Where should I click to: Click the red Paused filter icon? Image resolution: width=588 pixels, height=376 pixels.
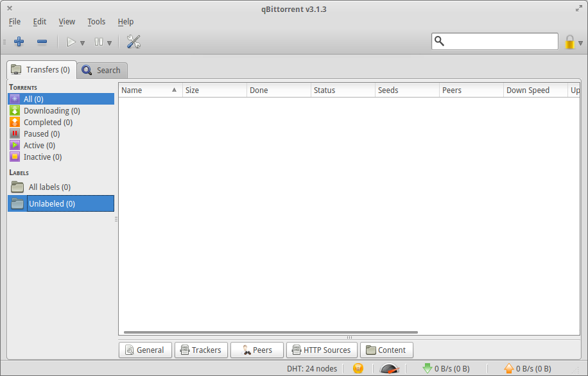click(15, 134)
